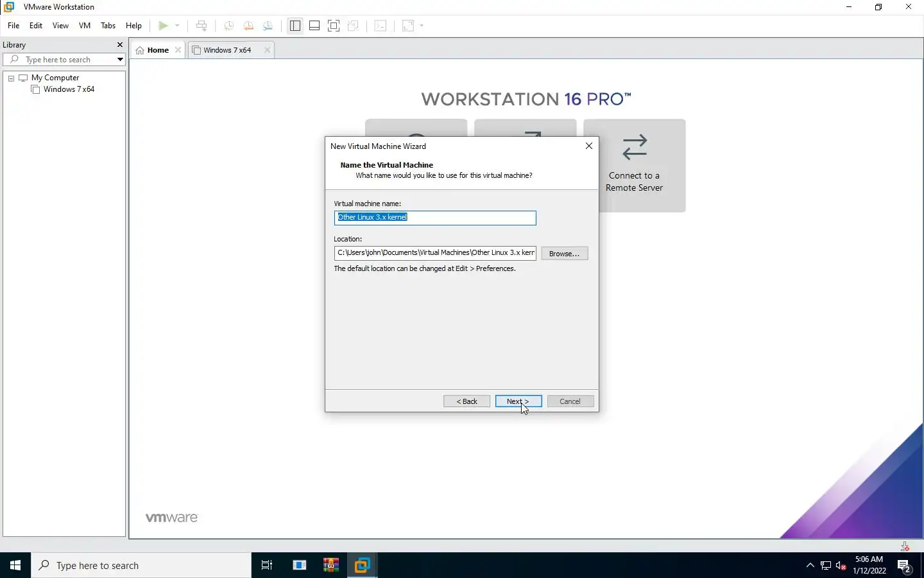Viewport: 924px width, 578px height.
Task: Click the muted volume tray icon
Action: point(841,566)
